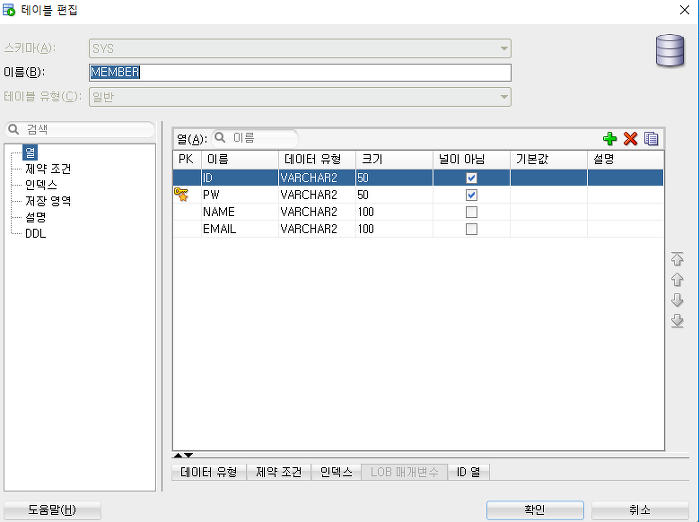Click the database cylinder icon
This screenshot has width=700, height=522.
670,51
